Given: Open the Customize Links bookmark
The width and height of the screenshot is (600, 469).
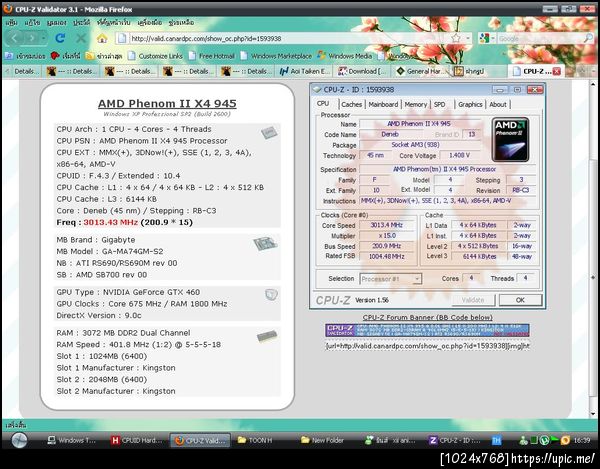Looking at the screenshot, I should [155, 56].
